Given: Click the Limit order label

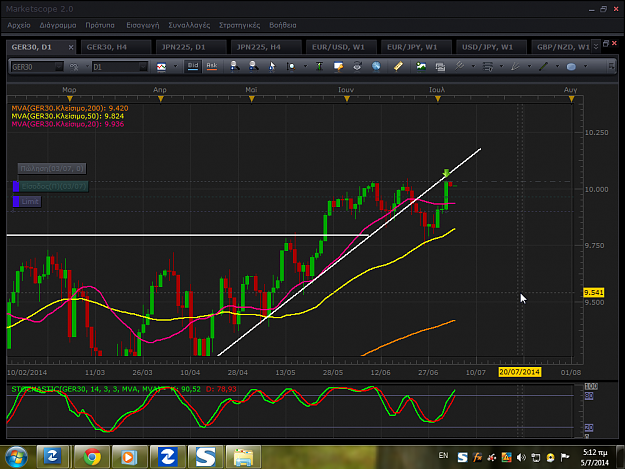Looking at the screenshot, I should [x=30, y=202].
